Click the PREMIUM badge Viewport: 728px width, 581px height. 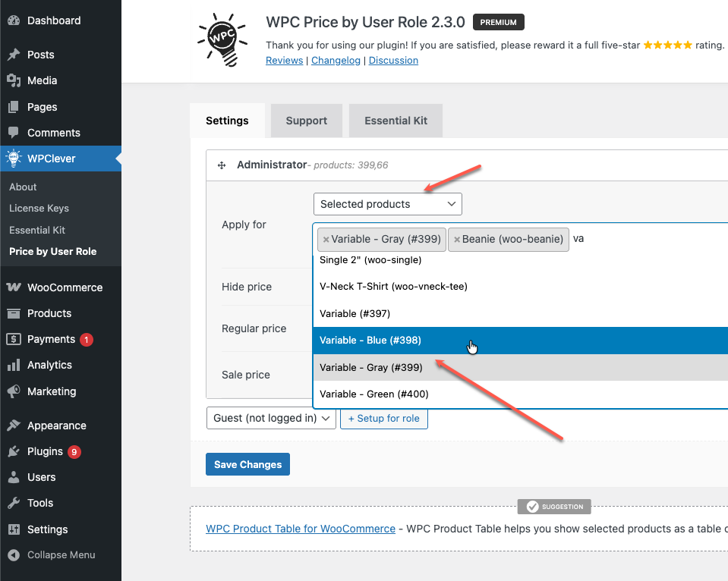point(498,22)
